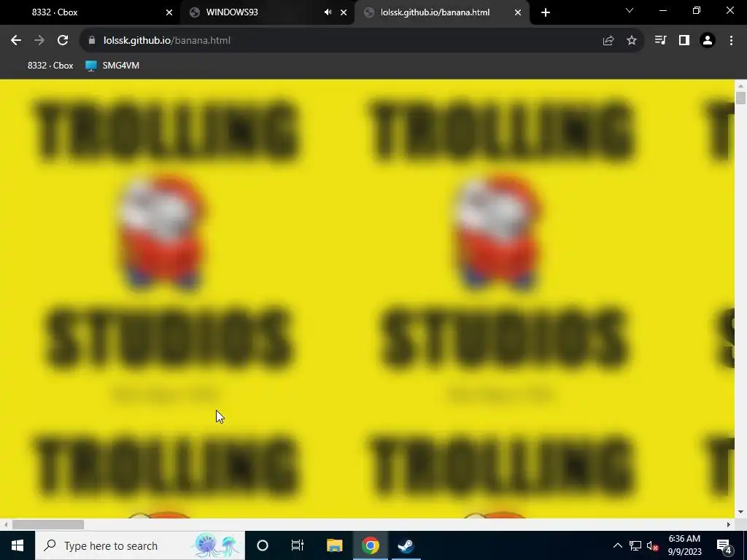Image resolution: width=747 pixels, height=560 pixels.
Task: Open network status in the tray
Action: click(635, 545)
